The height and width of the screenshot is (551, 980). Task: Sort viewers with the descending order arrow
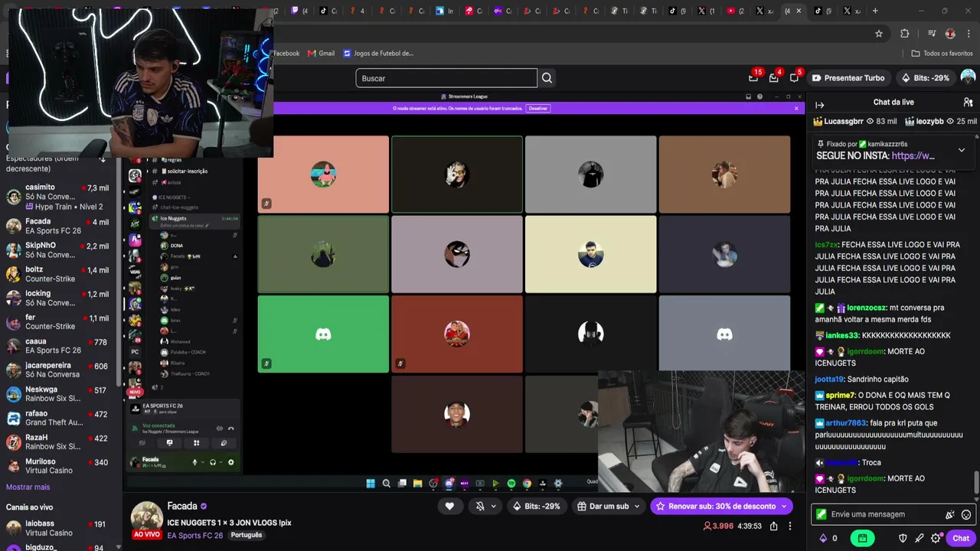[103, 159]
